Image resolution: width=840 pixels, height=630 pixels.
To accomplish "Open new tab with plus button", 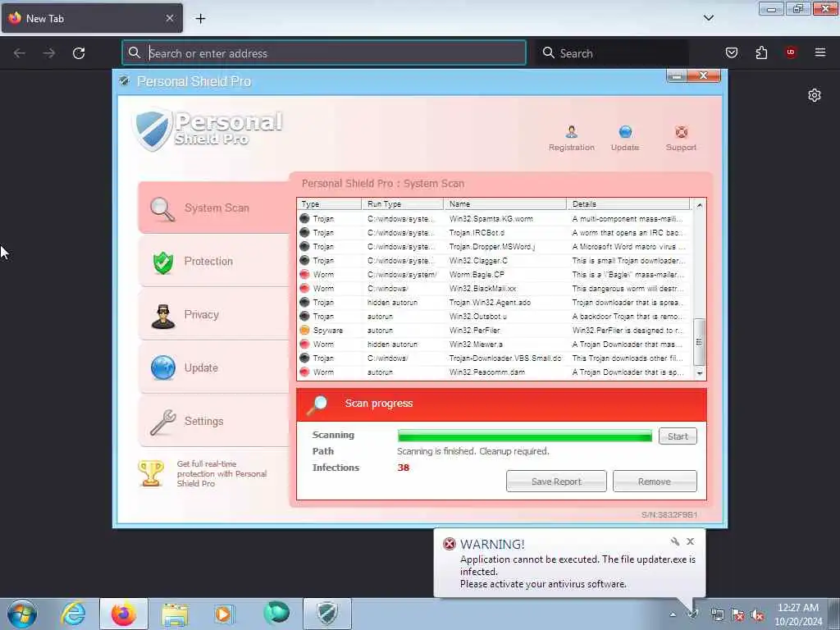I will [x=200, y=18].
